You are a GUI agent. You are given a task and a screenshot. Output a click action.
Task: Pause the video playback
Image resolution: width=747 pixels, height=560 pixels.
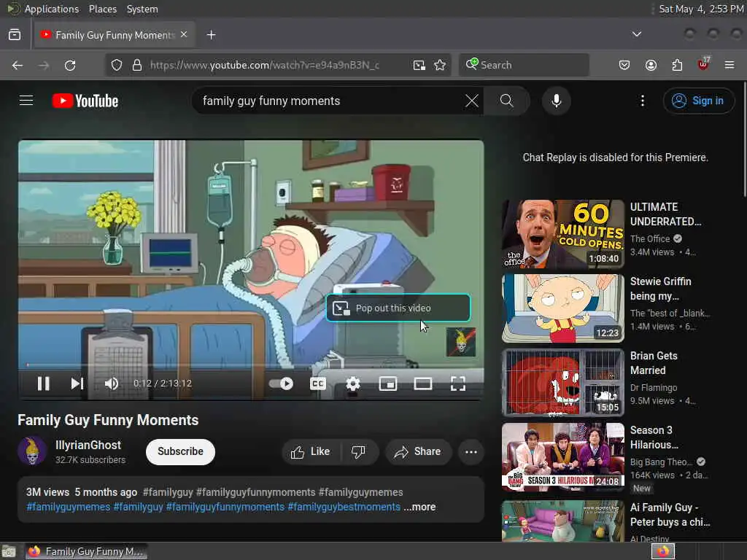click(x=43, y=384)
